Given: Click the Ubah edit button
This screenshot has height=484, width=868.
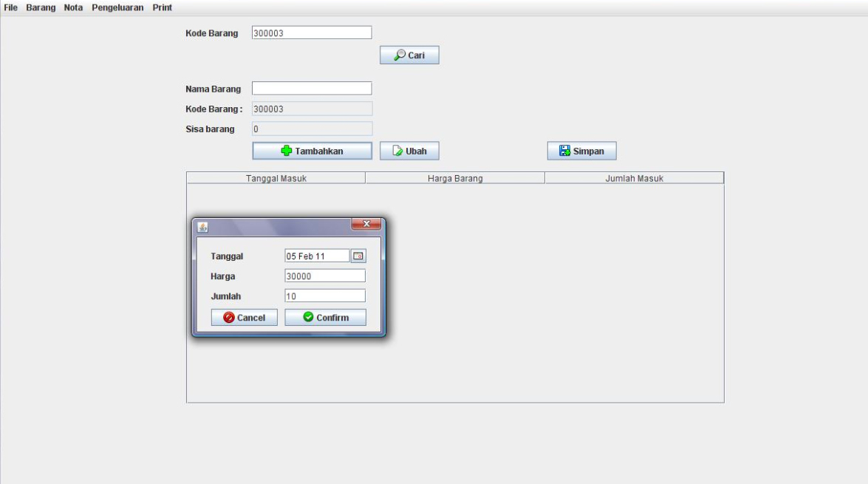Looking at the screenshot, I should [409, 151].
